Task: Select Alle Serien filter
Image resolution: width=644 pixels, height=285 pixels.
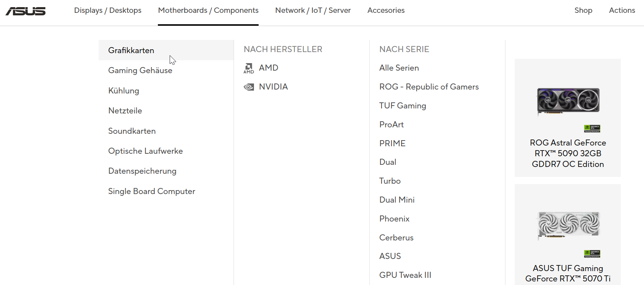Action: coord(399,68)
